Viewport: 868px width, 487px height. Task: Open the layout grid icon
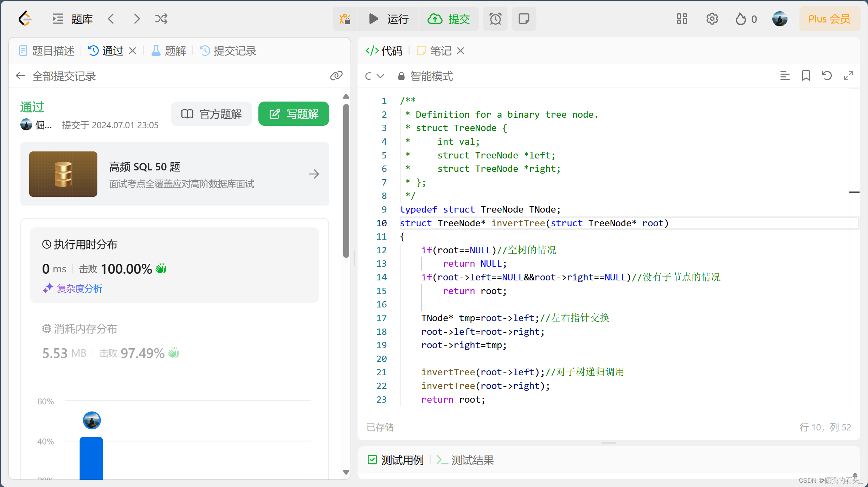point(682,19)
